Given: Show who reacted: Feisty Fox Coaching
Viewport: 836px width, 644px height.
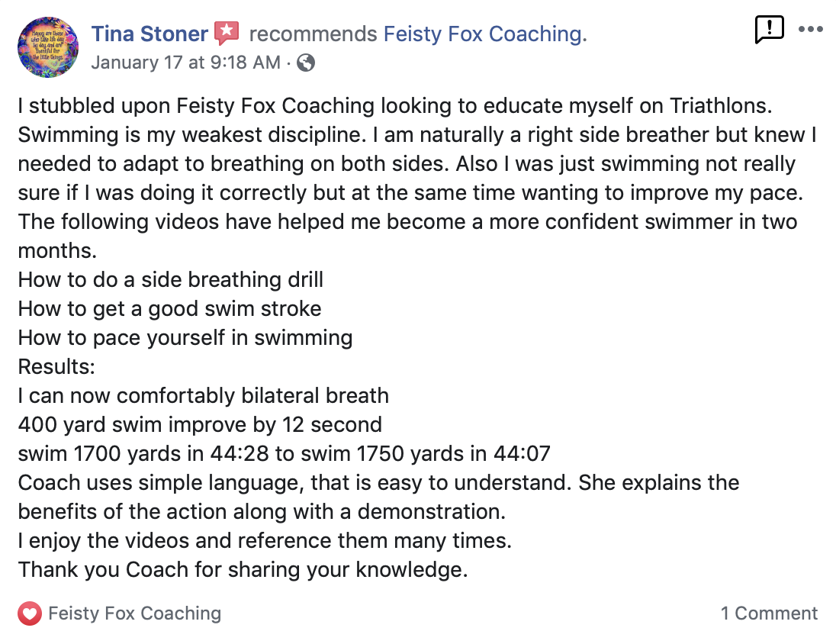Looking at the screenshot, I should click(x=134, y=613).
